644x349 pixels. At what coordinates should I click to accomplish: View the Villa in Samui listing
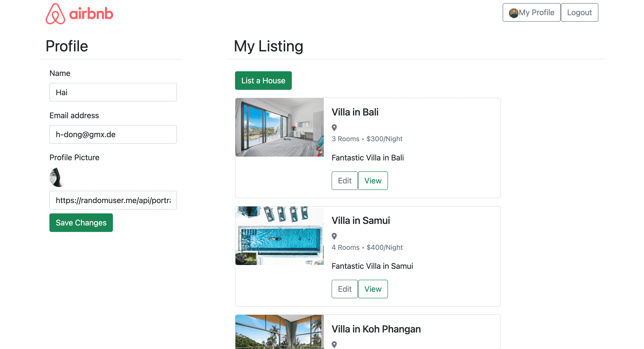click(373, 289)
